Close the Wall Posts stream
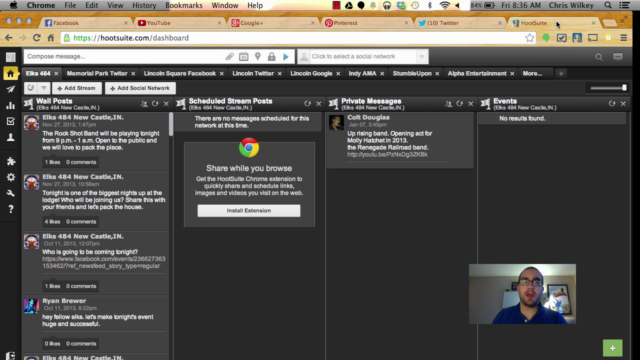 click(166, 104)
